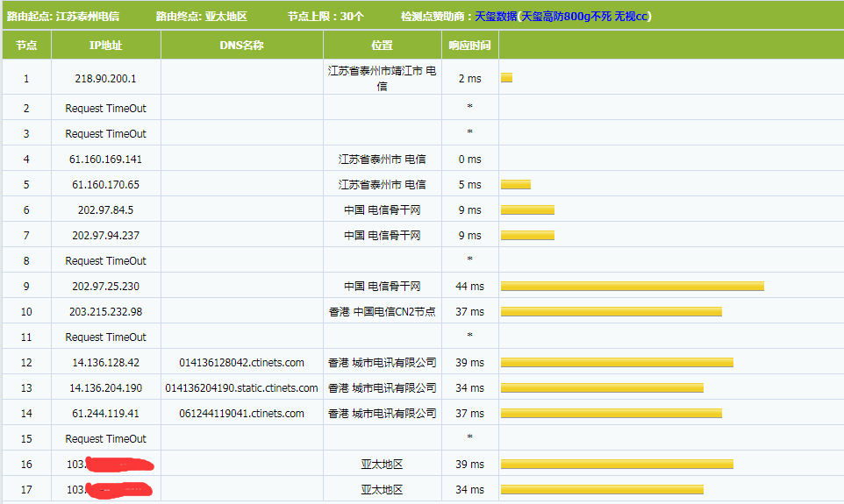Click Request TimeOut in row 15
Image resolution: width=844 pixels, height=504 pixels.
tap(105, 439)
